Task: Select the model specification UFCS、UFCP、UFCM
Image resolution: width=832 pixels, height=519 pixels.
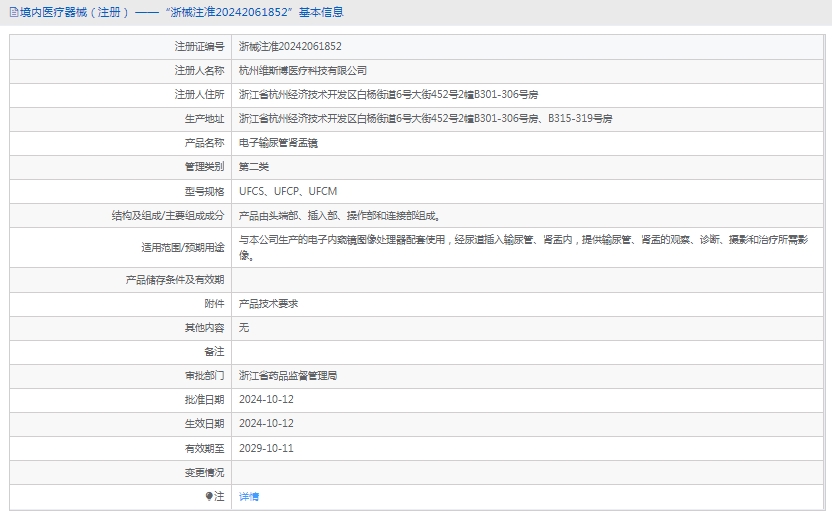Action: point(288,190)
